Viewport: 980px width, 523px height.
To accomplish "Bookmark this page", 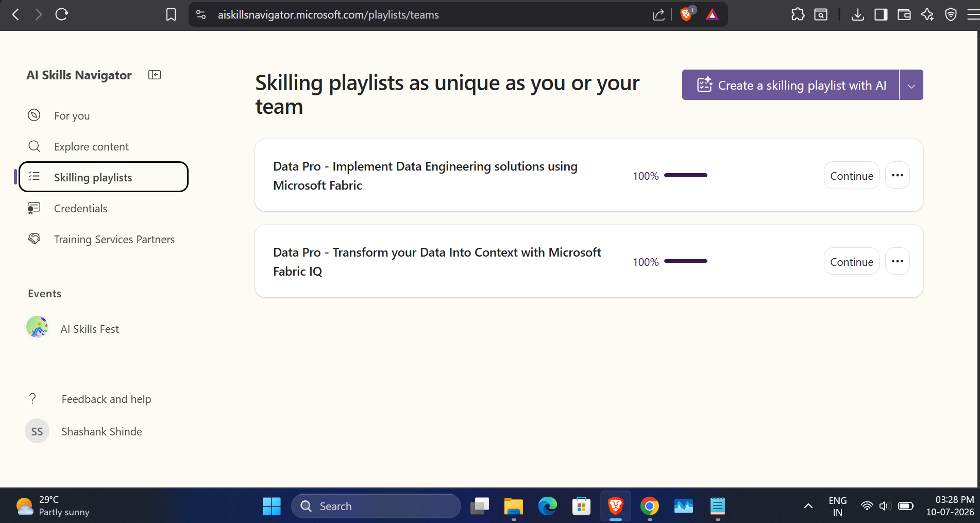I will pyautogui.click(x=171, y=14).
